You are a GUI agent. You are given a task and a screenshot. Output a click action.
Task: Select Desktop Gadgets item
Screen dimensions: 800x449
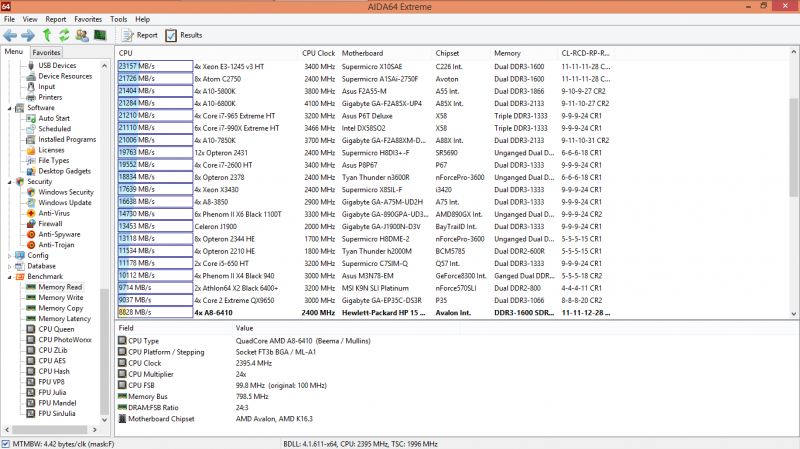(x=64, y=171)
